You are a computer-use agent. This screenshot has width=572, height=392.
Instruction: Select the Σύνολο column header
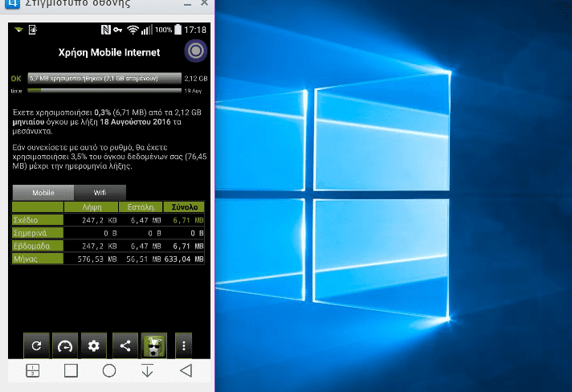tap(184, 206)
